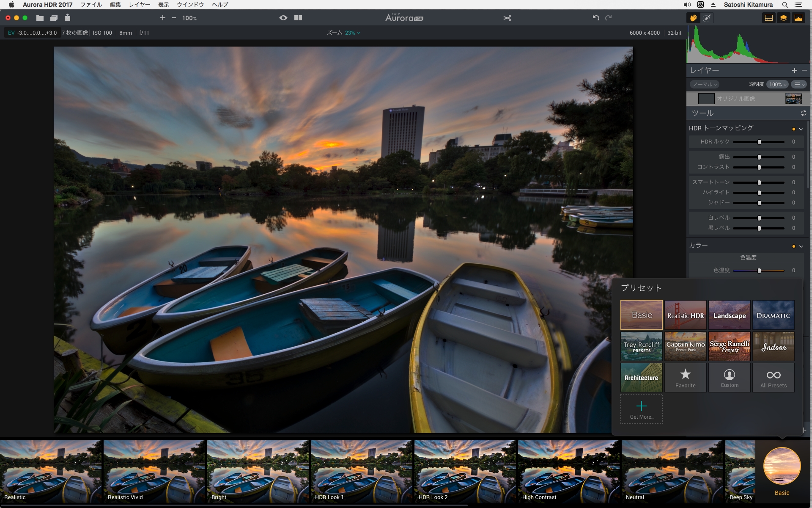Open the batch processing stack icon
Viewport: 812px width, 508px height.
point(54,18)
